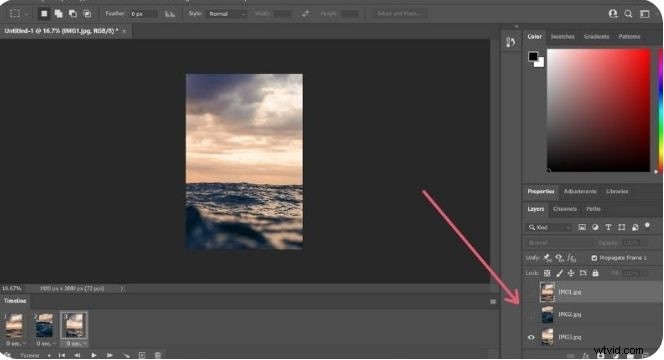Switch to the Channels tab
Viewport: 664px width, 360px height.
pyautogui.click(x=565, y=209)
